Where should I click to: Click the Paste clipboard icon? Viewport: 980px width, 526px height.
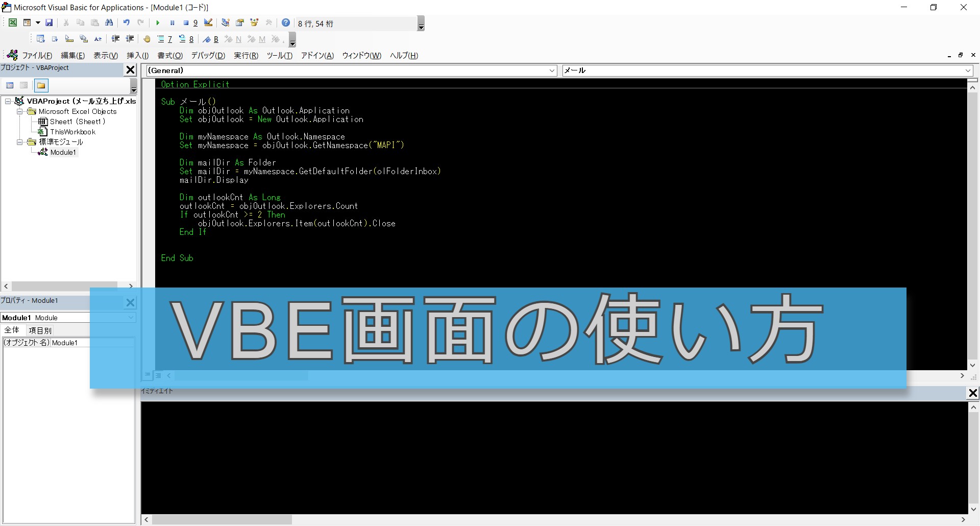(94, 23)
